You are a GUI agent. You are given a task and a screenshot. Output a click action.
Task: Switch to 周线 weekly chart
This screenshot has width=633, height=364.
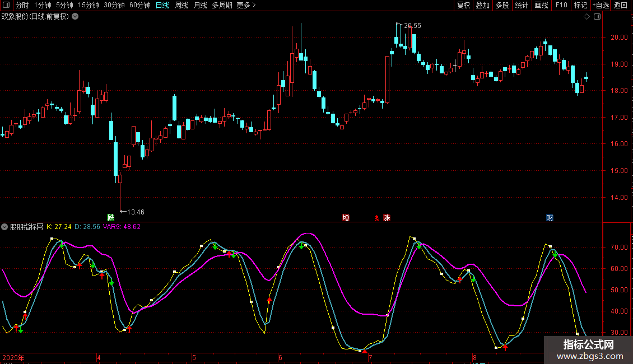point(181,6)
